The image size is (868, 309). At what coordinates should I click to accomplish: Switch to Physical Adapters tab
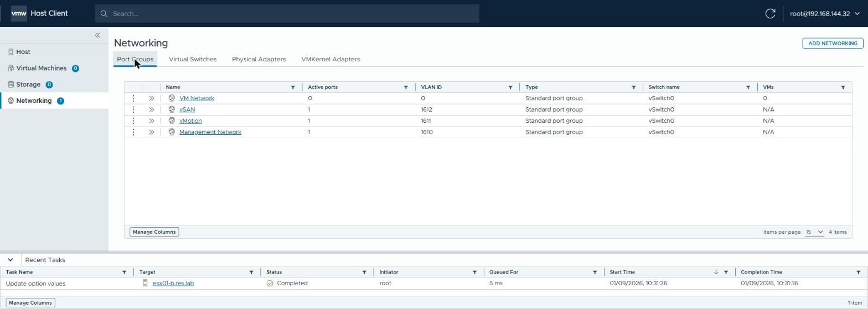point(259,59)
